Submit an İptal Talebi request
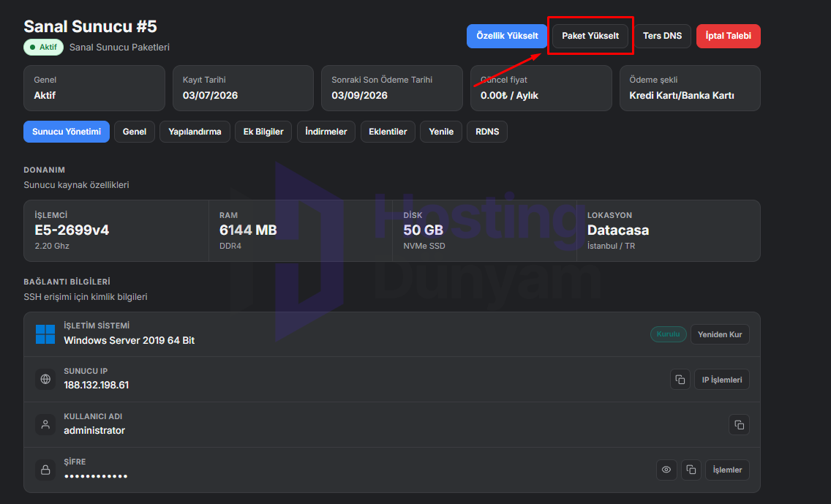Viewport: 831px width, 504px height. (x=728, y=36)
